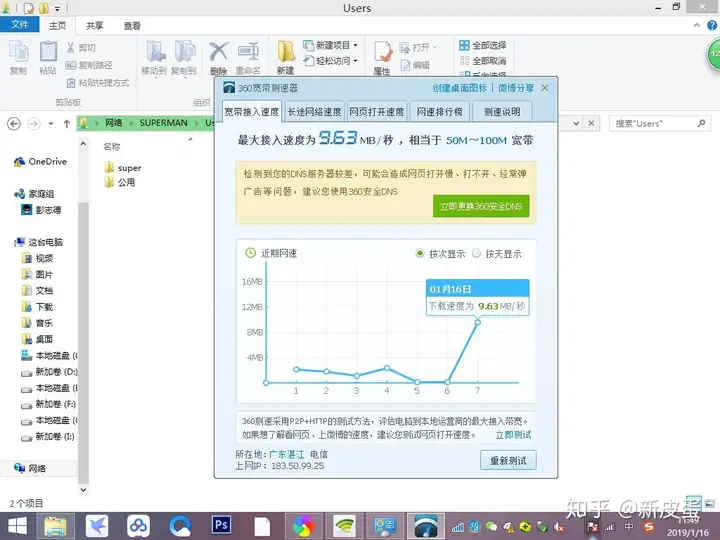Open the recent locations dropdown arrow
This screenshot has height=540, width=720.
[51, 124]
